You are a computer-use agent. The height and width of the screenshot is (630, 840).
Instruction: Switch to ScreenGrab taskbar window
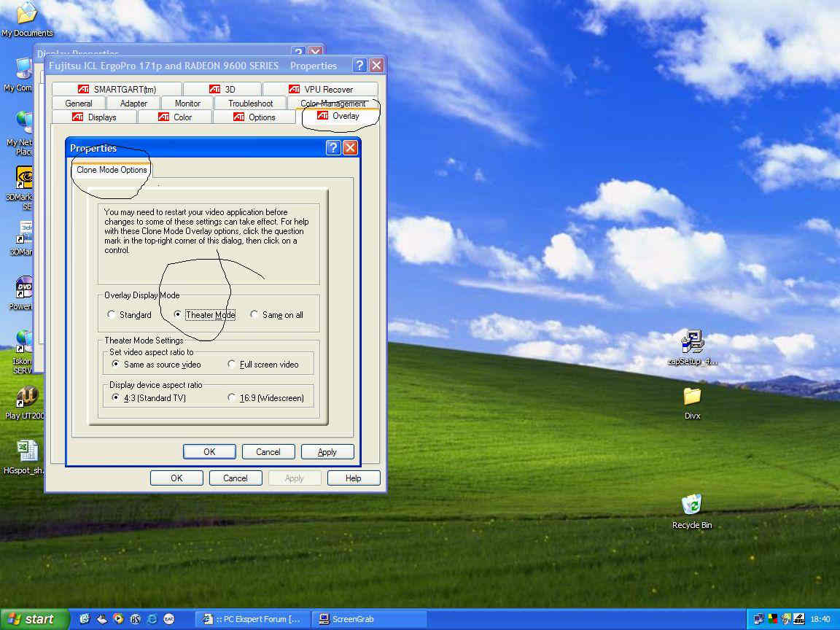368,619
